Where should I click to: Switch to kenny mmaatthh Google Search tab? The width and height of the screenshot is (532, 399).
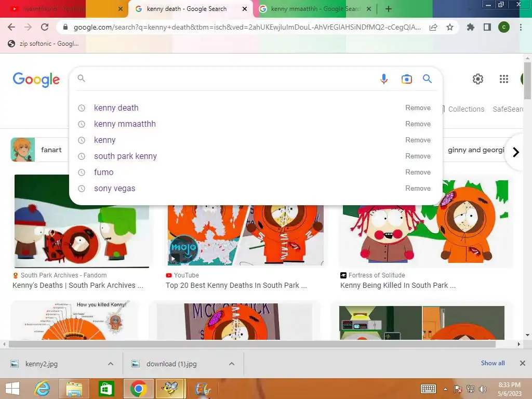coord(315,9)
